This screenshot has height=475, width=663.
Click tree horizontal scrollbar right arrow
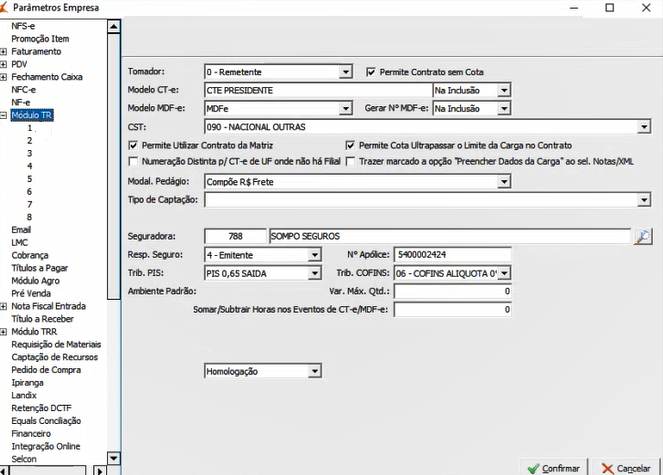click(99, 470)
